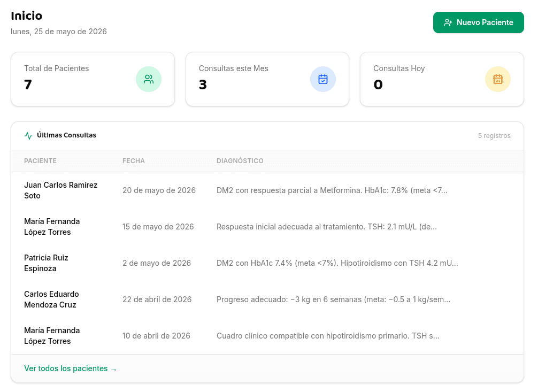
Task: Click the PACIENTE column header
Action: click(40, 161)
